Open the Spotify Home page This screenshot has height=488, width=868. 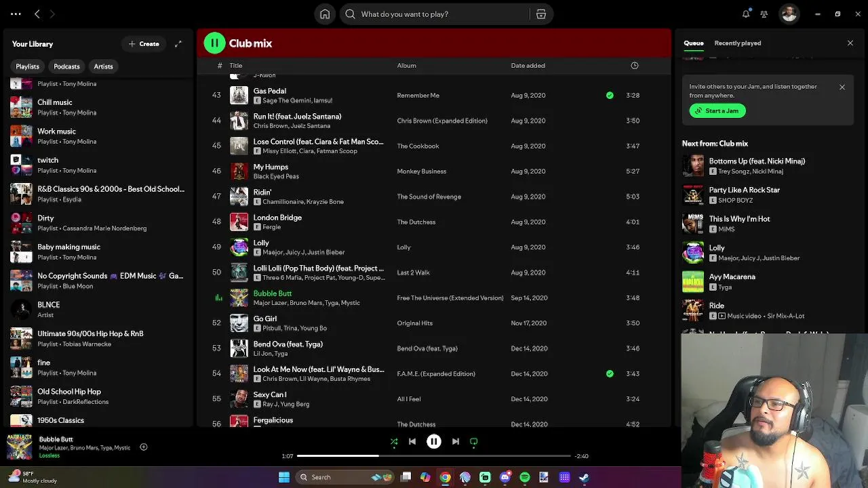(x=325, y=14)
